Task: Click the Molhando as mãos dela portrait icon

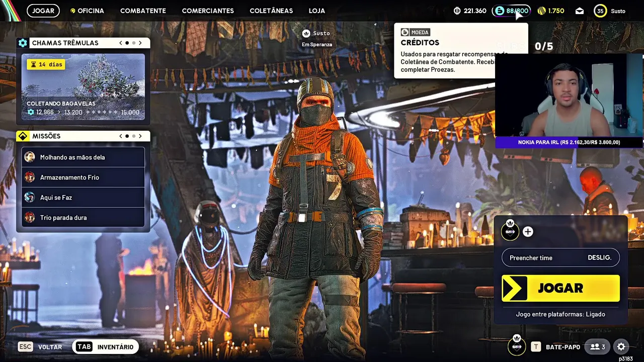Action: [30, 157]
